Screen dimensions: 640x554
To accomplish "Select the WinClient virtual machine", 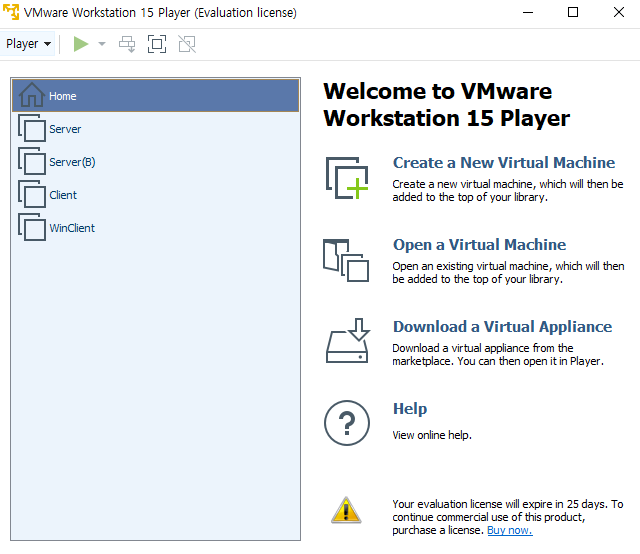I will (156, 228).
